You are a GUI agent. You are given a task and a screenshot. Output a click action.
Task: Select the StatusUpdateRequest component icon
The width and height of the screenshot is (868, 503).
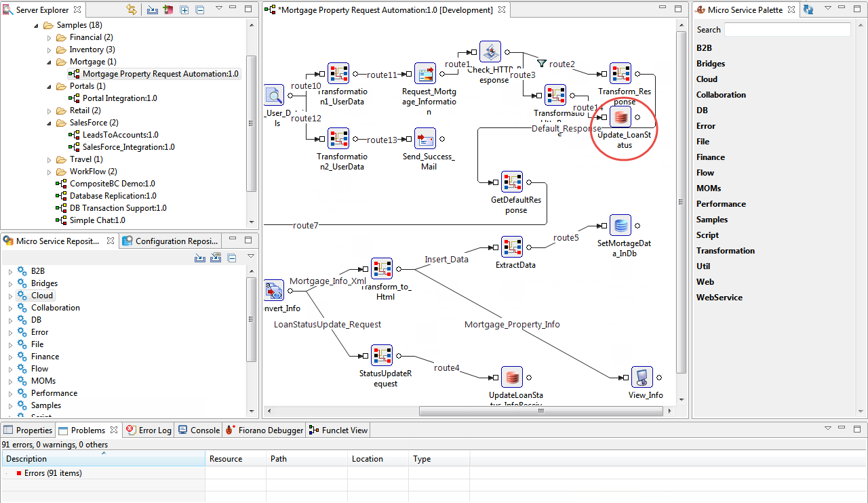coord(382,355)
